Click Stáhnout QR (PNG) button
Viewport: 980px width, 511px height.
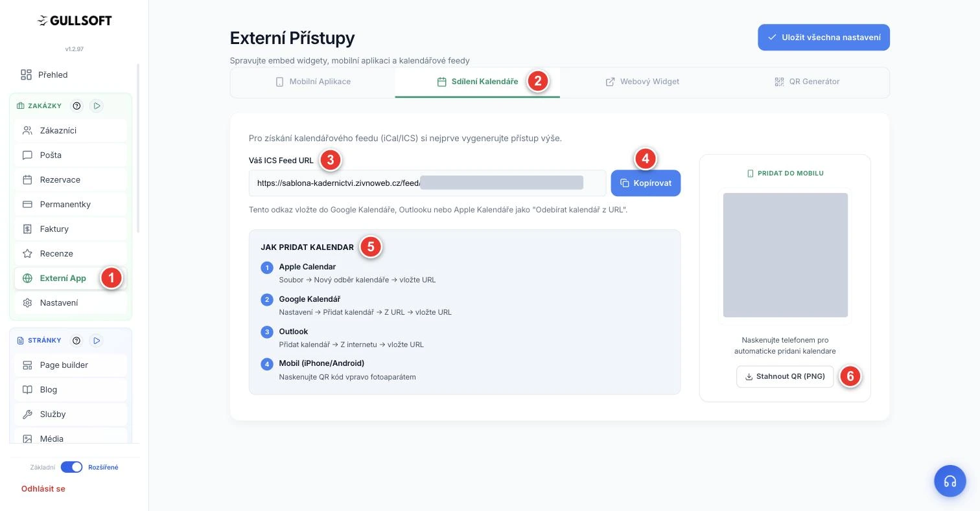[785, 376]
